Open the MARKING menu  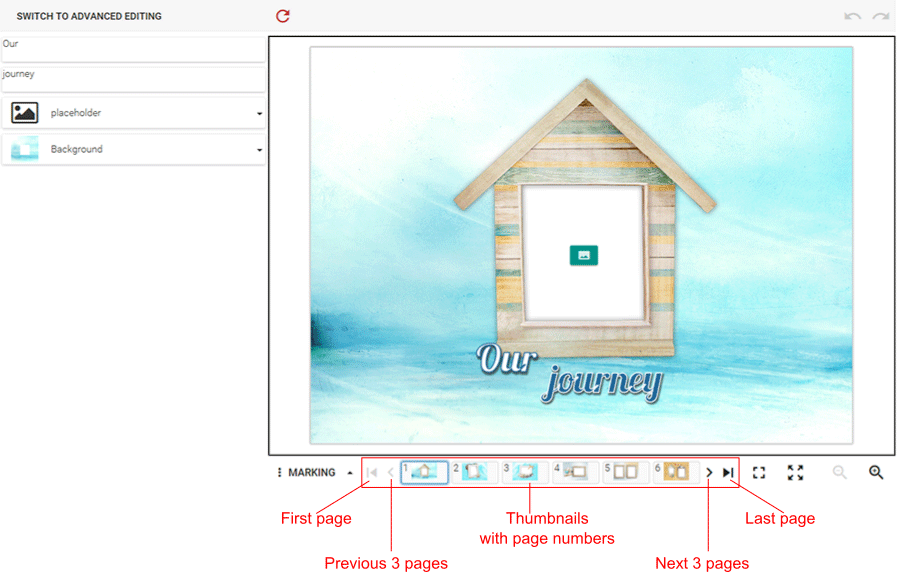coord(312,472)
